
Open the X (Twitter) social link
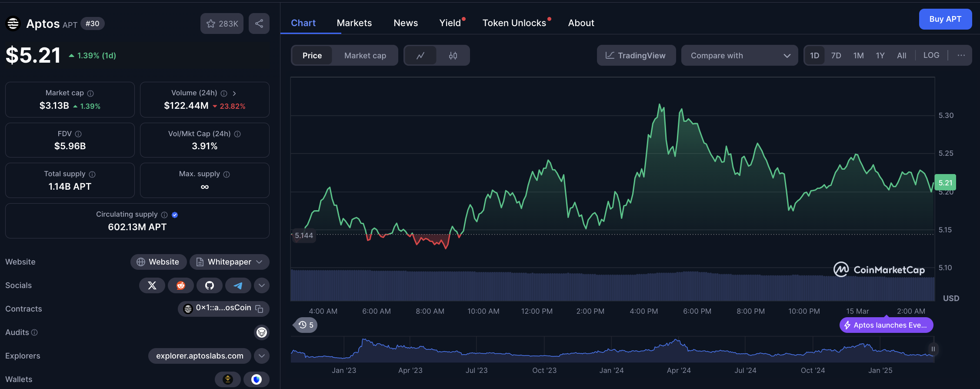coord(152,285)
